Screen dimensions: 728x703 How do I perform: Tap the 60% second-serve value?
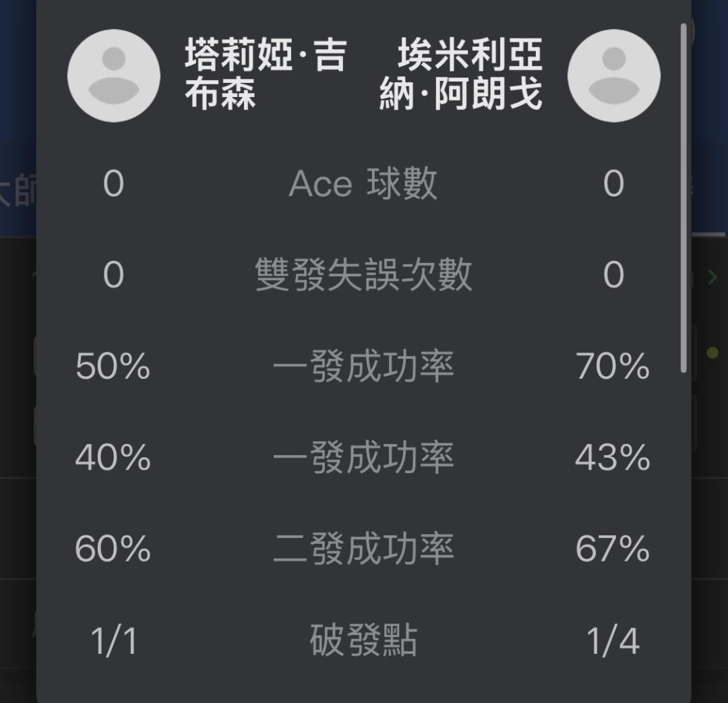tap(113, 549)
